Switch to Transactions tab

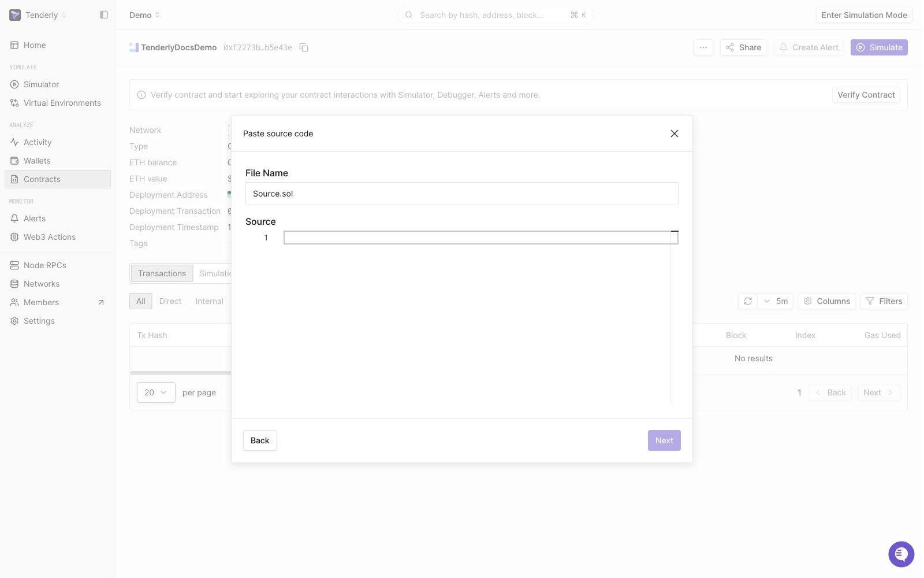[x=162, y=273]
